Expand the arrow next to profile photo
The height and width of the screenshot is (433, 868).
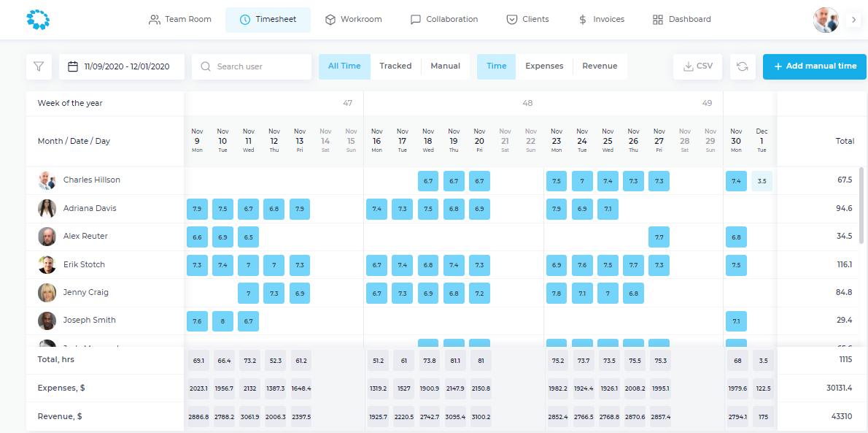click(x=853, y=20)
